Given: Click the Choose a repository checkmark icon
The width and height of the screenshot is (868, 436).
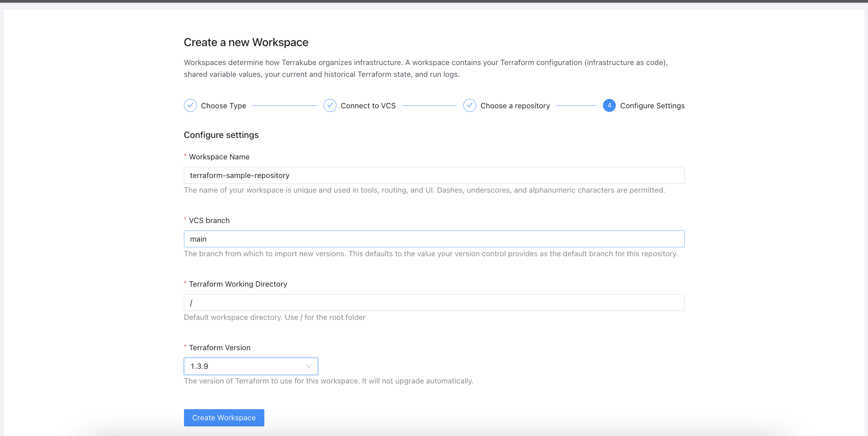Looking at the screenshot, I should 469,105.
